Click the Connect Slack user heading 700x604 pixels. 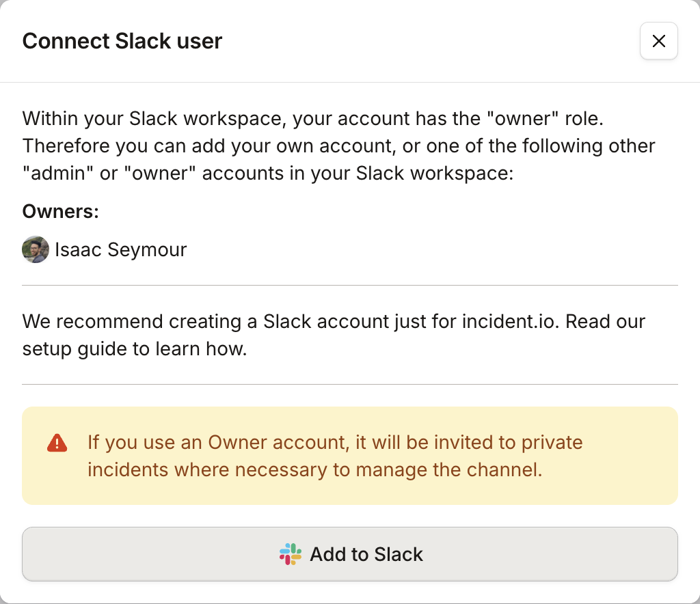tap(122, 41)
